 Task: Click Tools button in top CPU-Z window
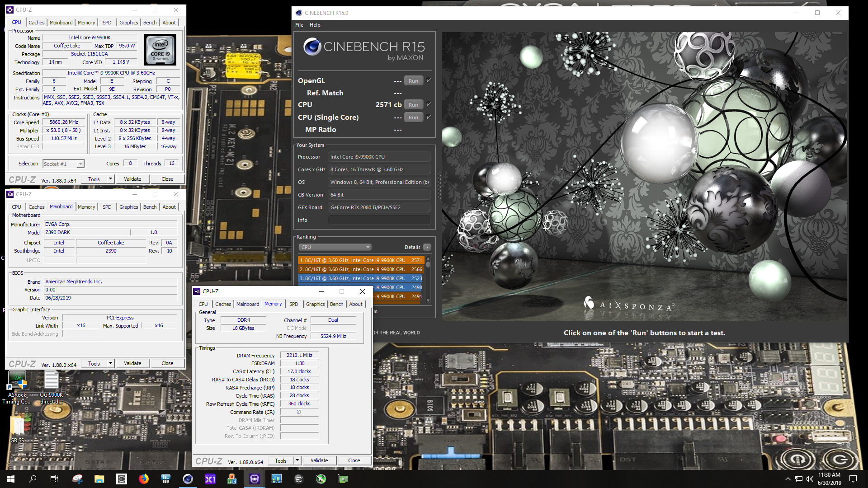94,179
